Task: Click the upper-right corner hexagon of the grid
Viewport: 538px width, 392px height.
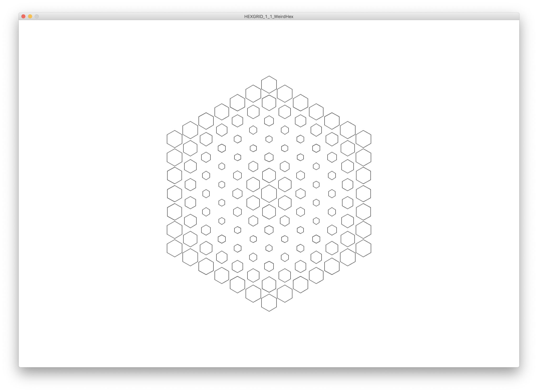Action: point(363,139)
